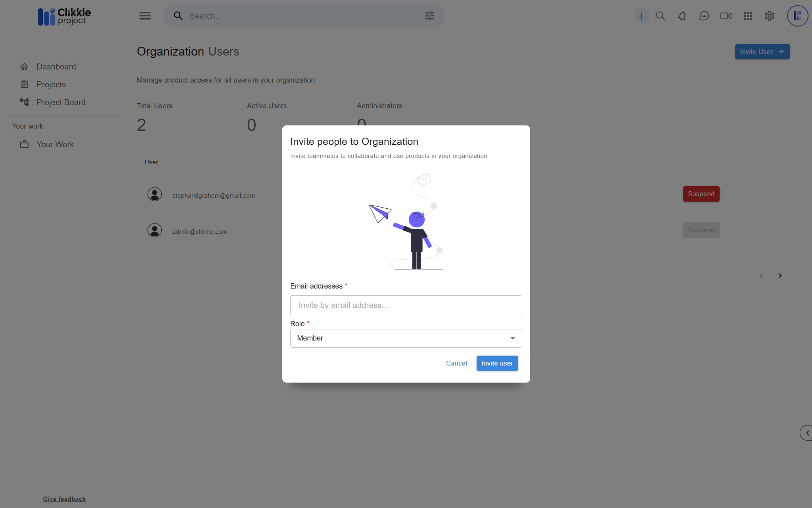
Task: Click the Give feedback link
Action: (64, 499)
